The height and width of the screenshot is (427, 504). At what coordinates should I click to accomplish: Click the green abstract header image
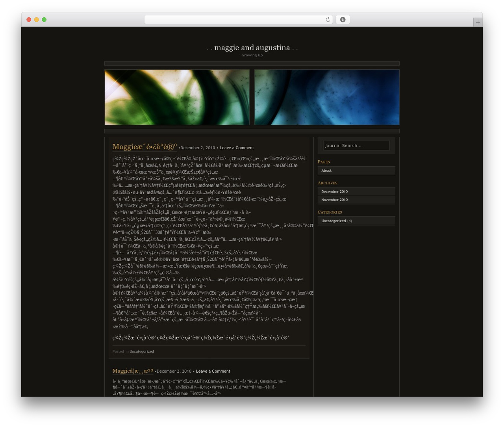[x=177, y=97]
